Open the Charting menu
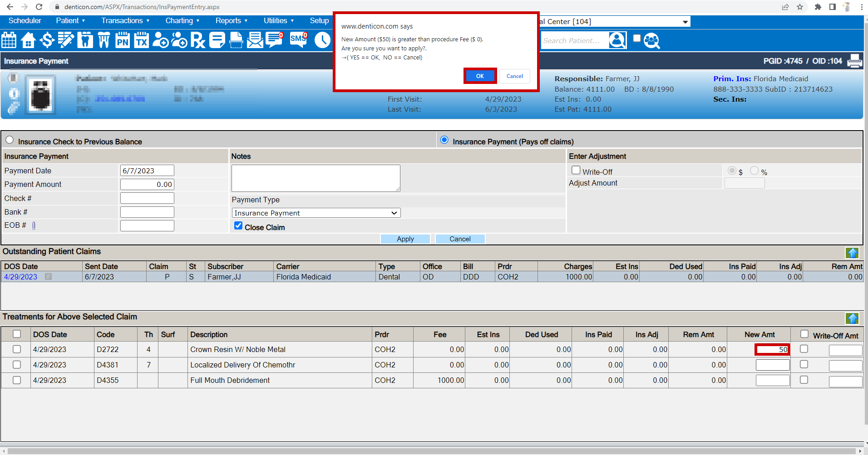 tap(182, 21)
